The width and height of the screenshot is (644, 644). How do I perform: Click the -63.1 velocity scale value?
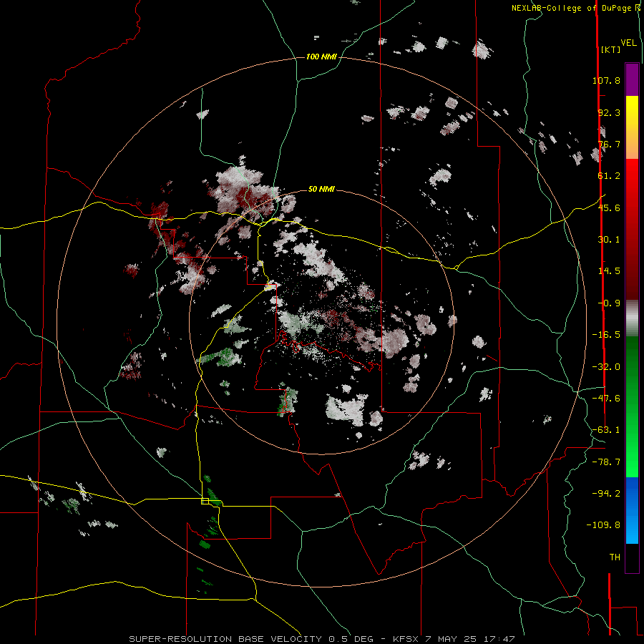pyautogui.click(x=606, y=430)
